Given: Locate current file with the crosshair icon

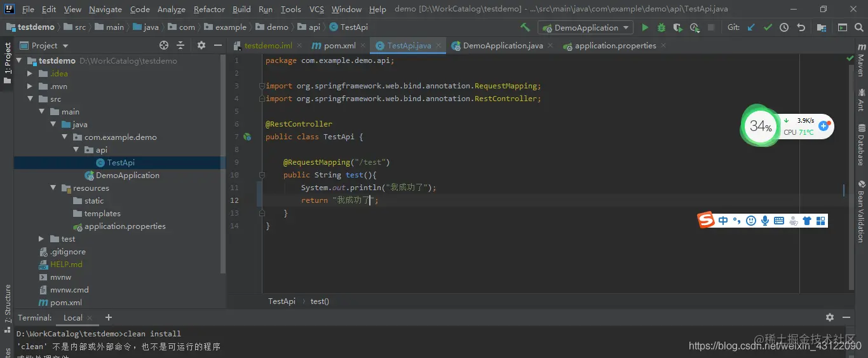Looking at the screenshot, I should [x=164, y=45].
